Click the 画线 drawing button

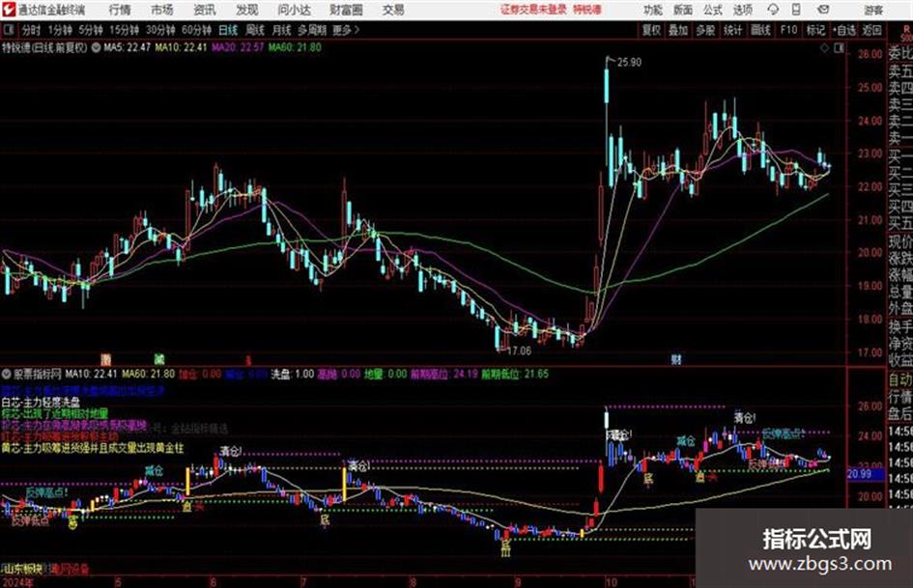(760, 30)
